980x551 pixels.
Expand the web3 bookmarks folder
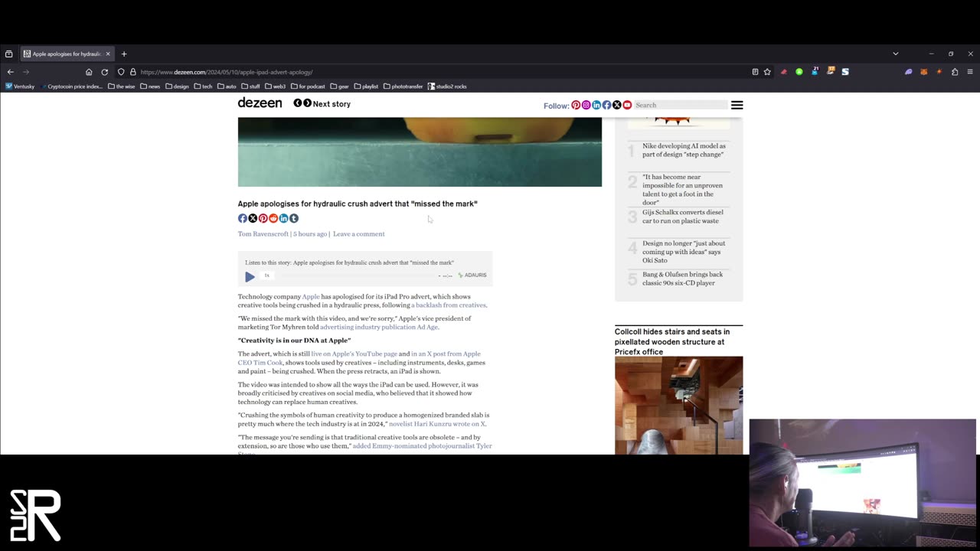point(275,86)
